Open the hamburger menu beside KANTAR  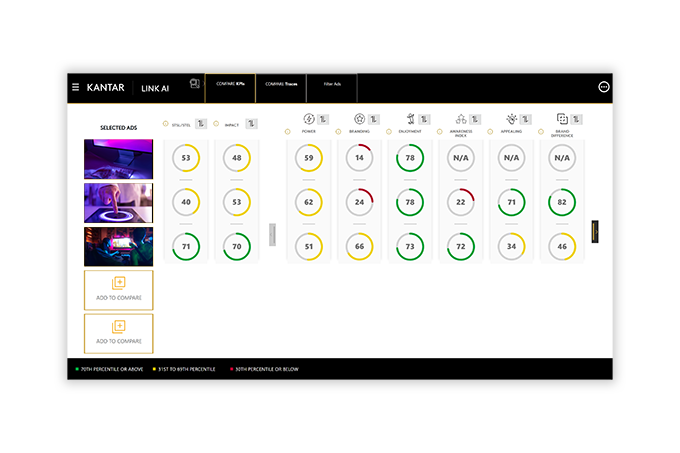(x=76, y=87)
